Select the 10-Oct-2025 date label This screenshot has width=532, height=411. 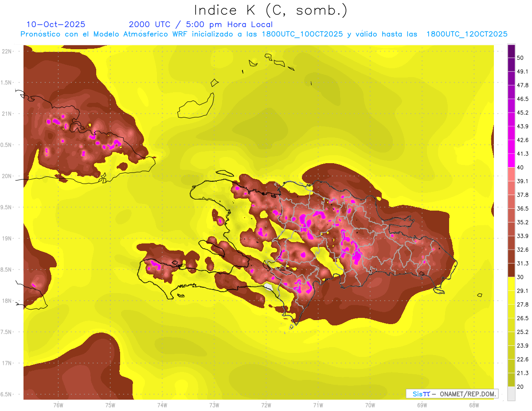pos(56,24)
